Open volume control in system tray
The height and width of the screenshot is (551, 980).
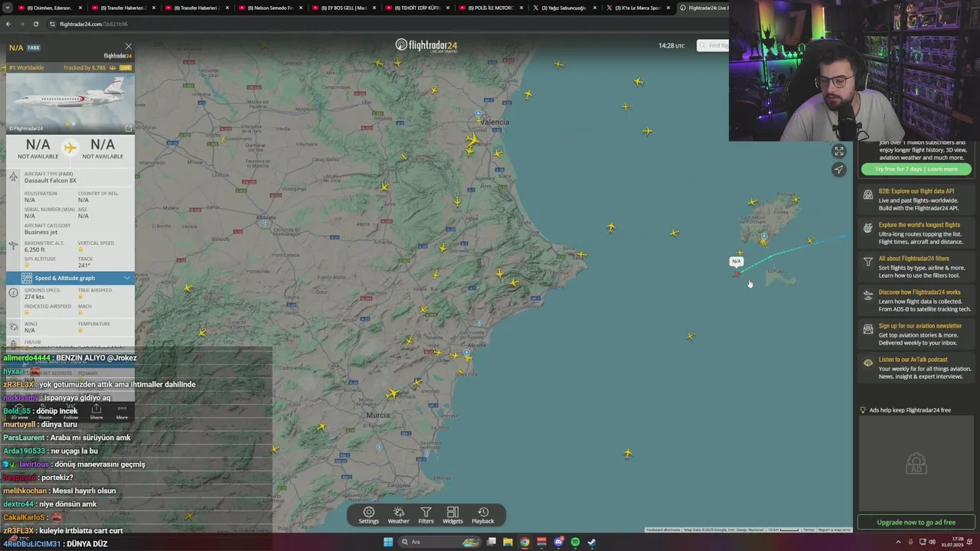932,542
